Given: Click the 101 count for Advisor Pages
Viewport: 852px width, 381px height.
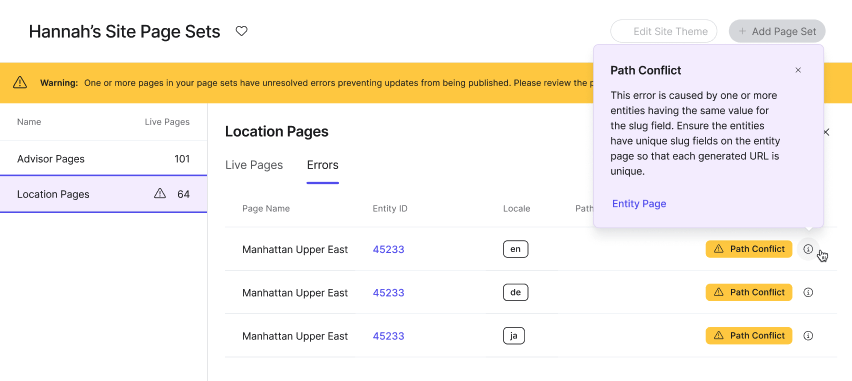Looking at the screenshot, I should 182,159.
